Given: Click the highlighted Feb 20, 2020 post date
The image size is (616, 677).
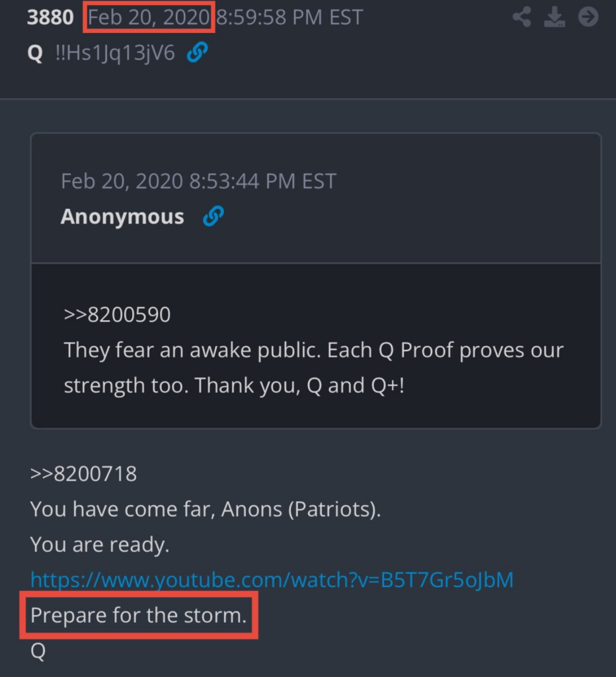Looking at the screenshot, I should tap(149, 18).
